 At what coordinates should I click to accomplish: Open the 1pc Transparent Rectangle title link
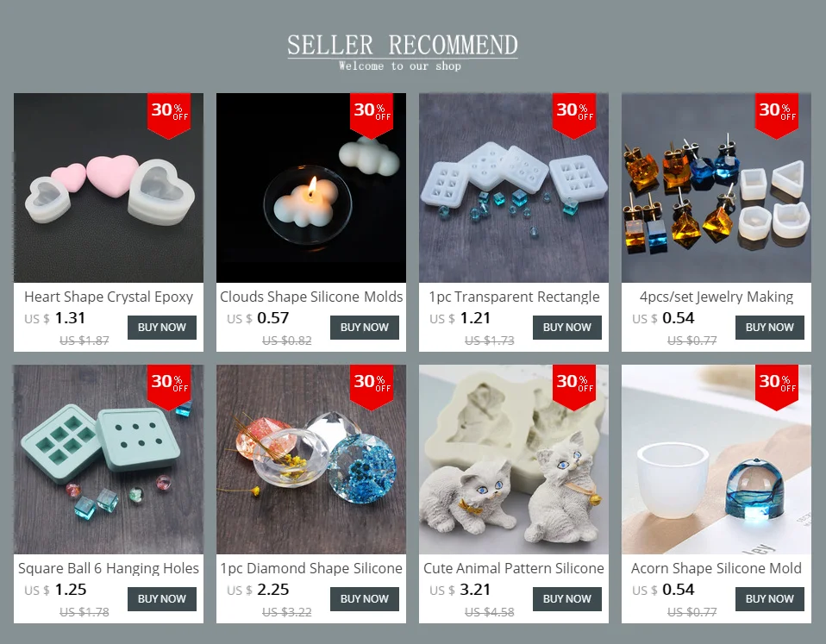514,297
